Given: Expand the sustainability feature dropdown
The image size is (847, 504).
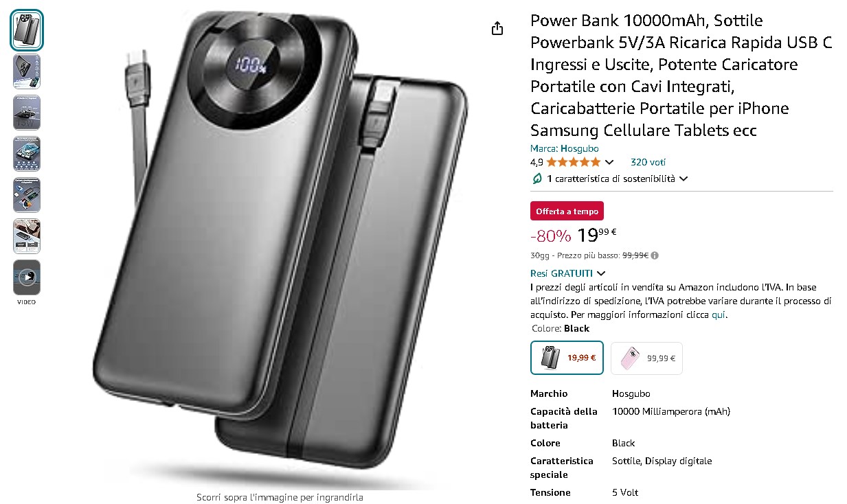Looking at the screenshot, I should [683, 179].
